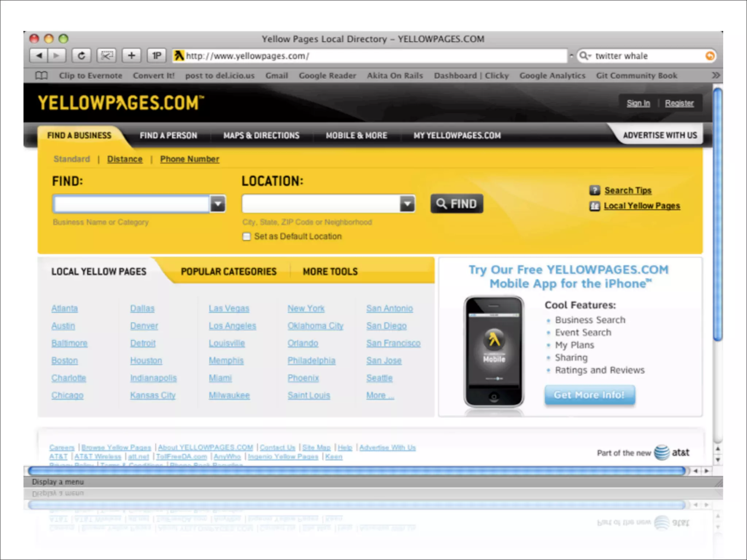Open the search engine magnifier dropdown
The width and height of the screenshot is (747, 560).
[585, 56]
